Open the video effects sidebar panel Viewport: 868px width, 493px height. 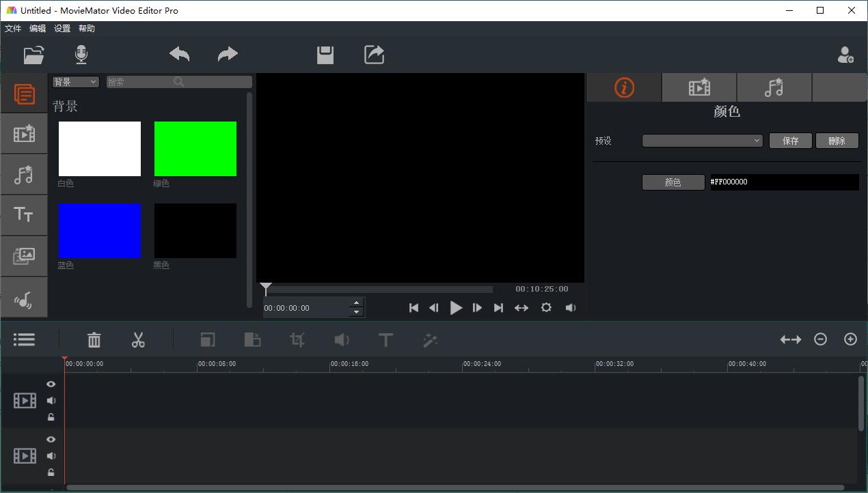tap(24, 134)
